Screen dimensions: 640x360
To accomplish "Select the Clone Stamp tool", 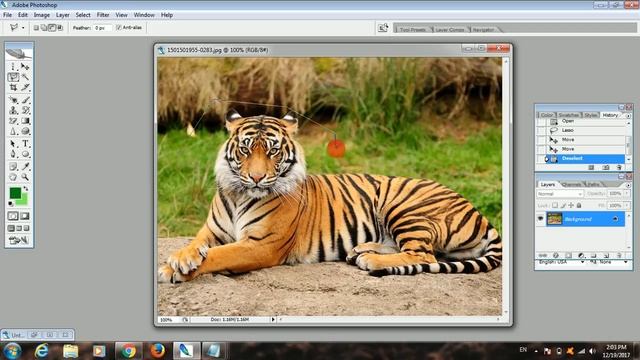I will point(13,110).
